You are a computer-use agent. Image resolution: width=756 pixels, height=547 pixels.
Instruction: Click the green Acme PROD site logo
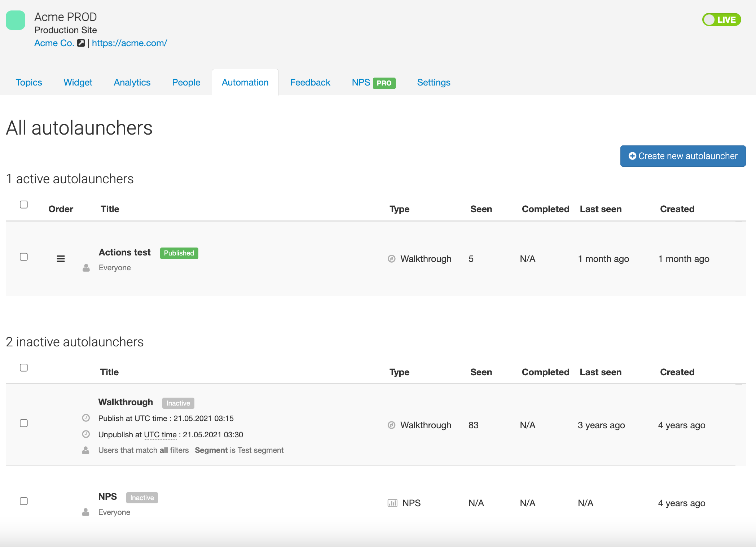(x=16, y=20)
